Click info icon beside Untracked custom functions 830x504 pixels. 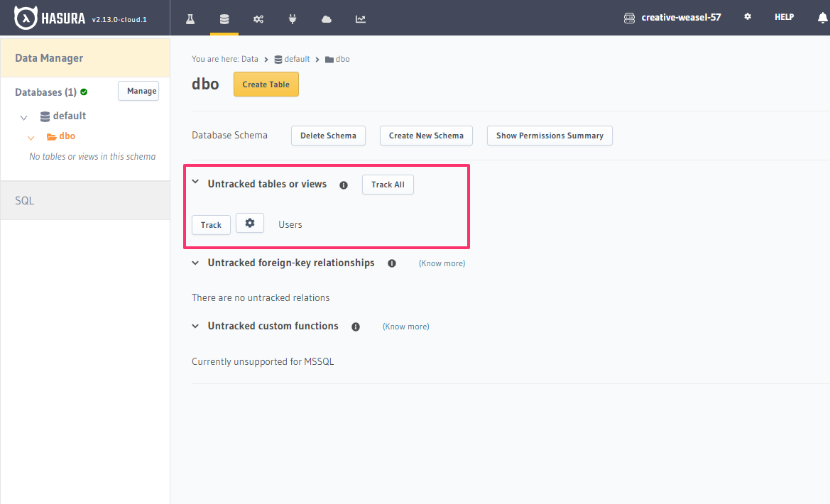tap(356, 327)
